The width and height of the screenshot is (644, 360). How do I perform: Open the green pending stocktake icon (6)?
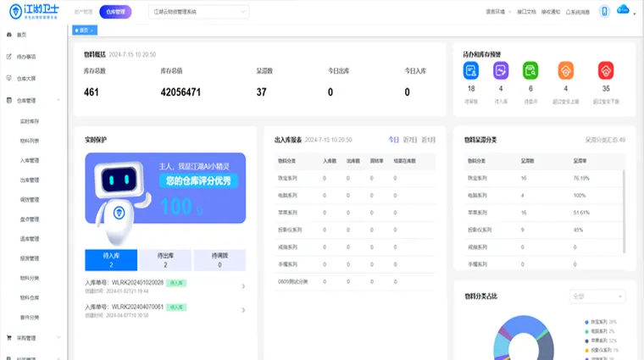(530, 70)
